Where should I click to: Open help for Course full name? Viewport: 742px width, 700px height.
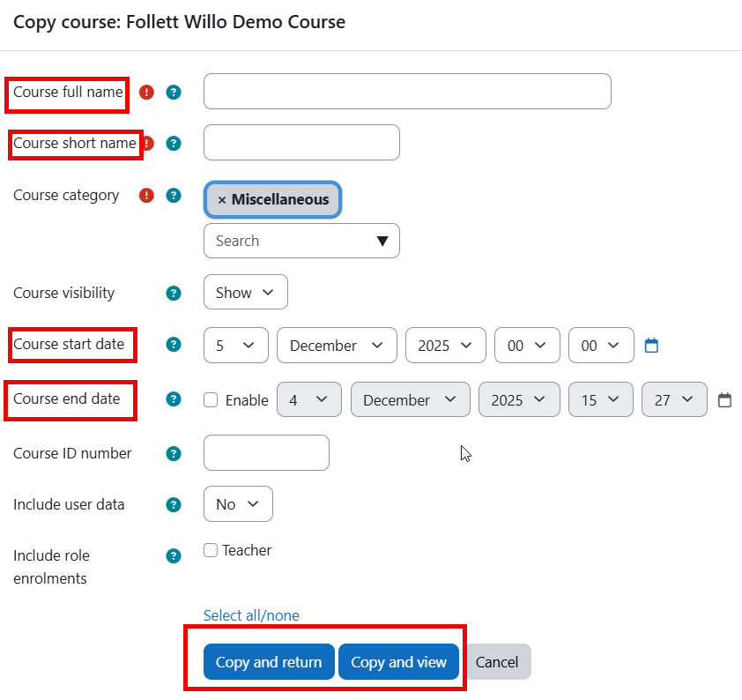tap(173, 92)
